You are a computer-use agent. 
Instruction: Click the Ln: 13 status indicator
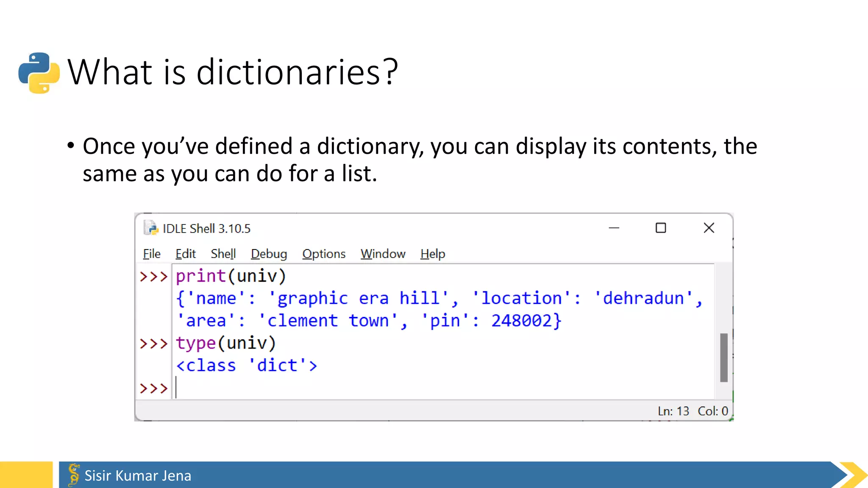point(673,411)
